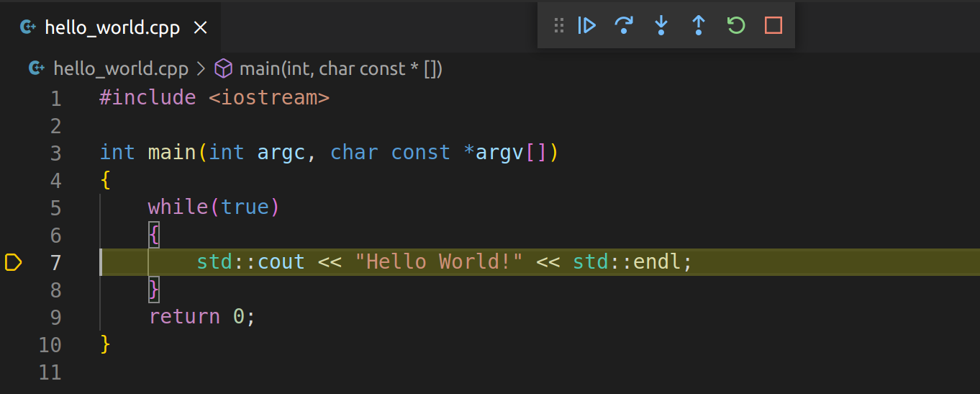Click the return keyword on line 9
This screenshot has width=980, height=394.
click(184, 317)
